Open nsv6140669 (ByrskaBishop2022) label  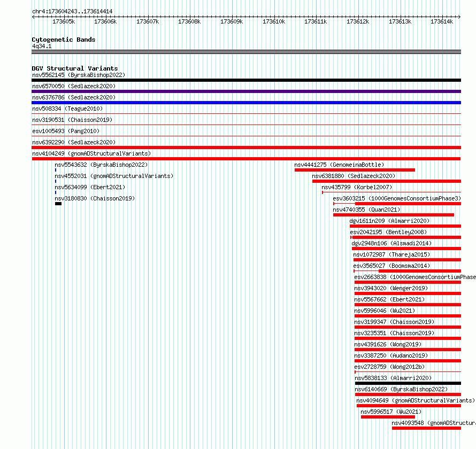[x=401, y=389]
